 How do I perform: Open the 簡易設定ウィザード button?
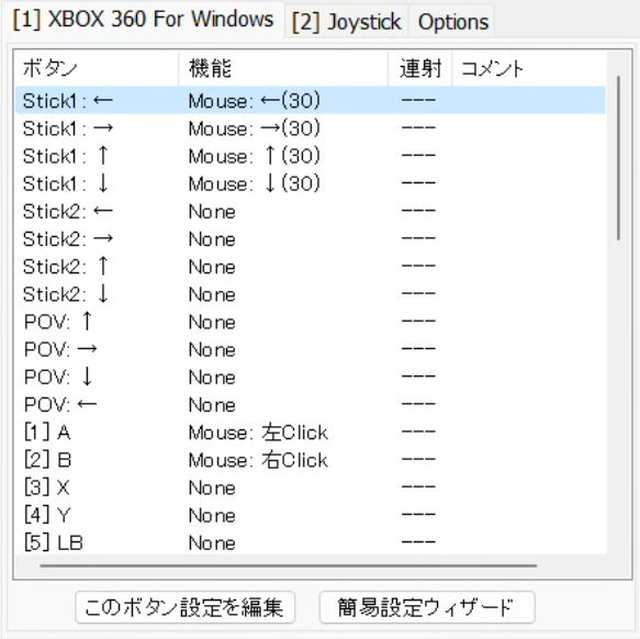[x=427, y=607]
